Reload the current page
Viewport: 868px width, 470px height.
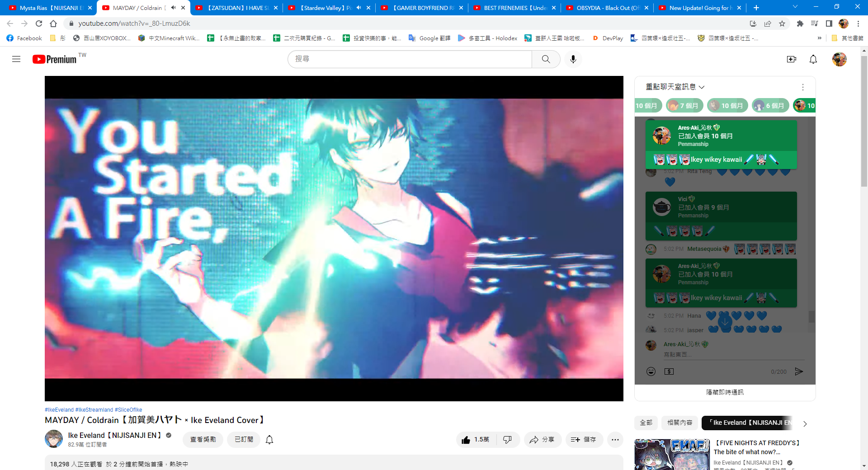39,23
